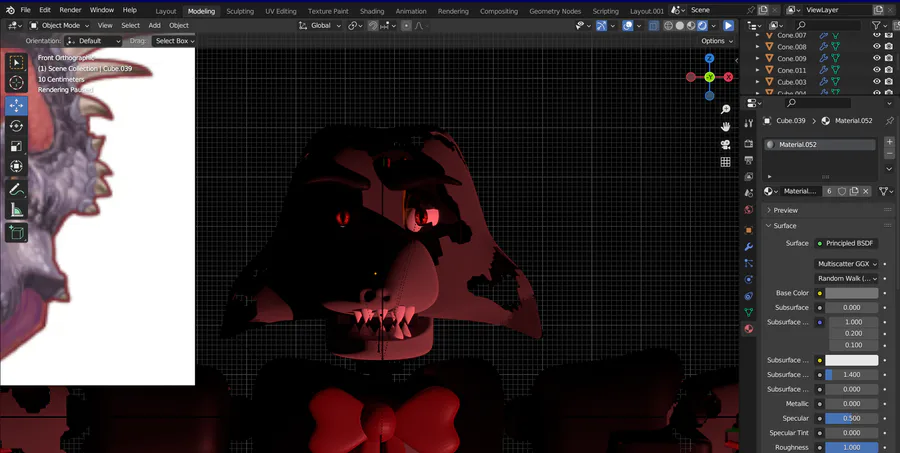Open the Object properties tab
The height and width of the screenshot is (453, 900).
[748, 230]
